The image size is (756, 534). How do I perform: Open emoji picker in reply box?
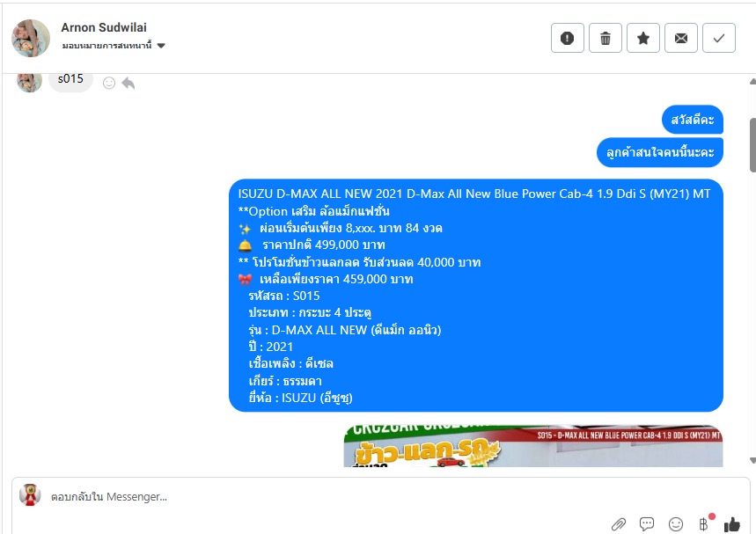[x=676, y=523]
